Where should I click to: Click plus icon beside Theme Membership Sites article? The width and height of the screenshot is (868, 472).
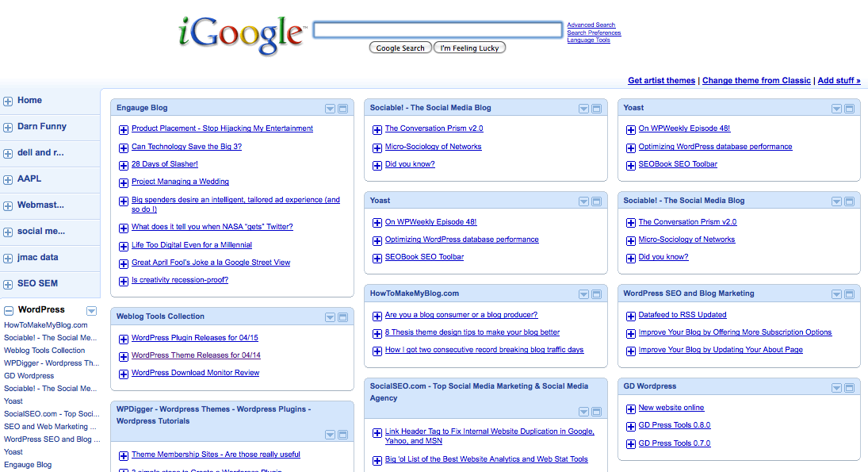pos(124,456)
